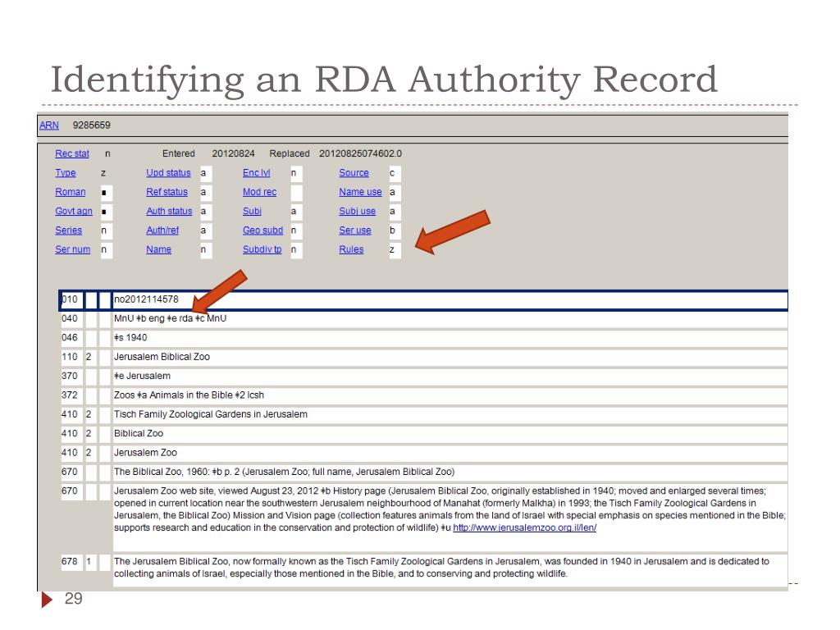The image size is (840, 630).
Task: Click slide number 29
Action: [x=73, y=598]
